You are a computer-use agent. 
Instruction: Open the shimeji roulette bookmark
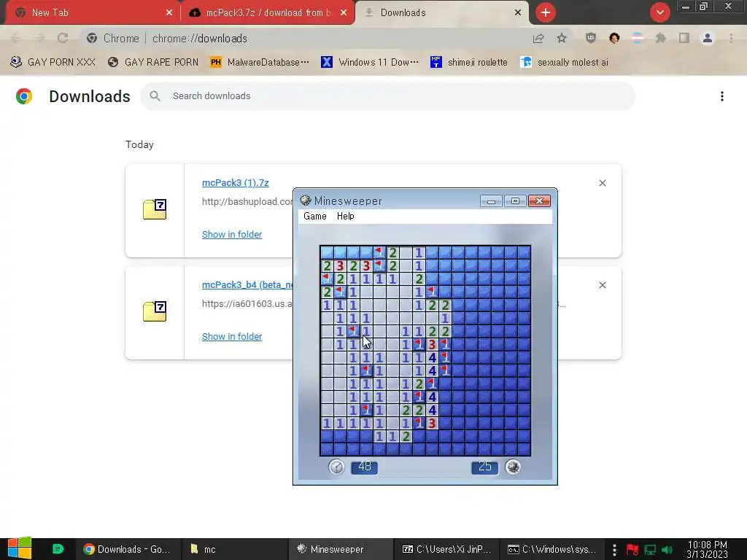[x=469, y=63]
